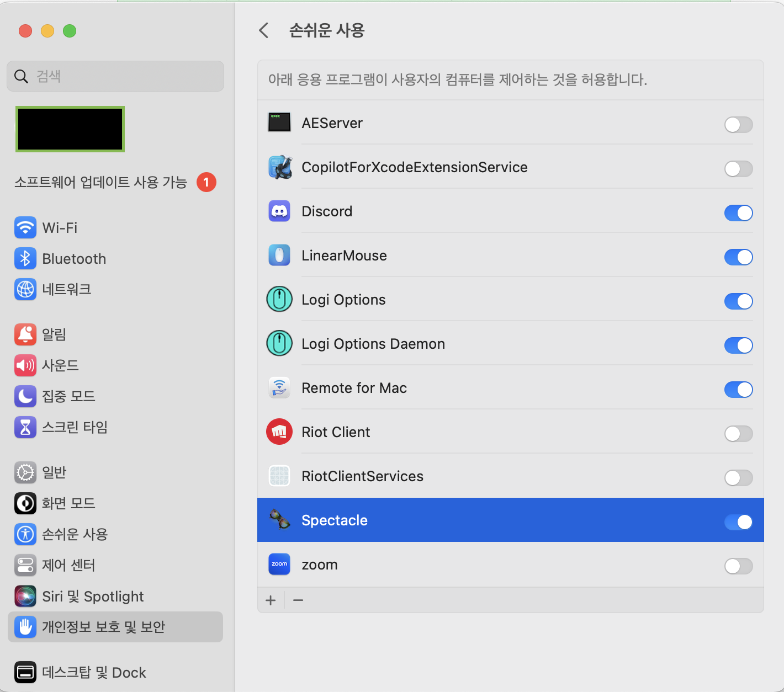This screenshot has height=692, width=784.
Task: Turn off the Logi Options switch
Action: pyautogui.click(x=738, y=301)
